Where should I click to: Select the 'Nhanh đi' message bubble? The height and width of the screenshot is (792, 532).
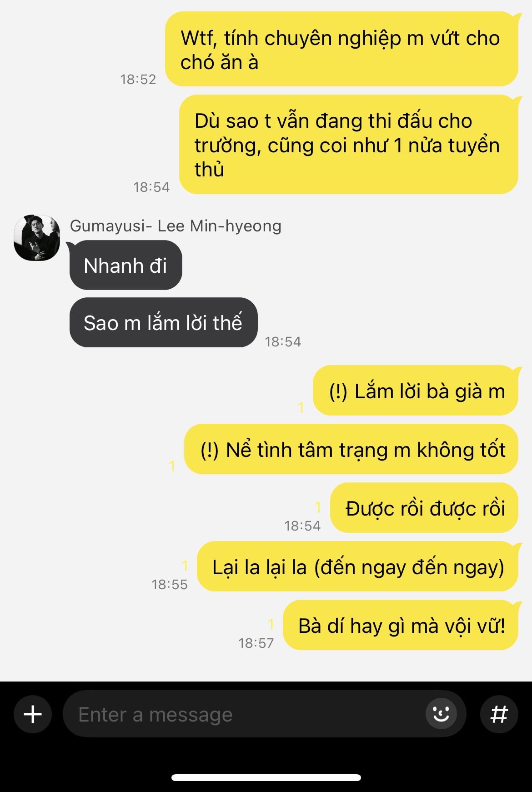(125, 265)
